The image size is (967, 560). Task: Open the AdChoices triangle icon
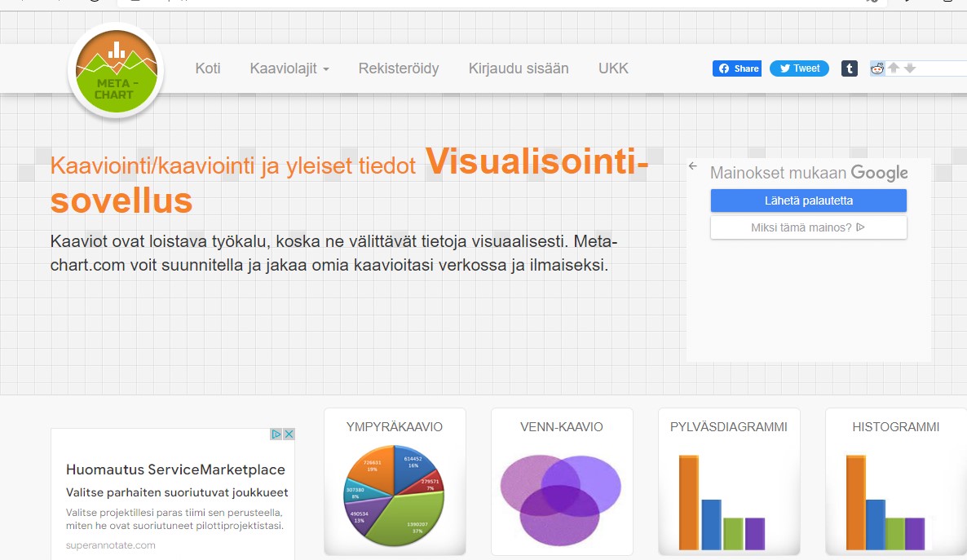[276, 434]
